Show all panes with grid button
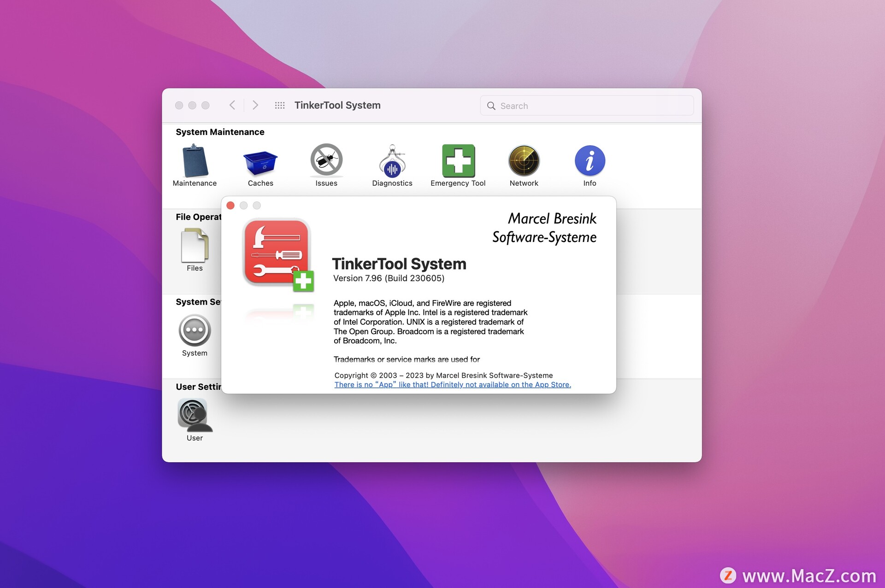This screenshot has height=588, width=885. pyautogui.click(x=280, y=106)
